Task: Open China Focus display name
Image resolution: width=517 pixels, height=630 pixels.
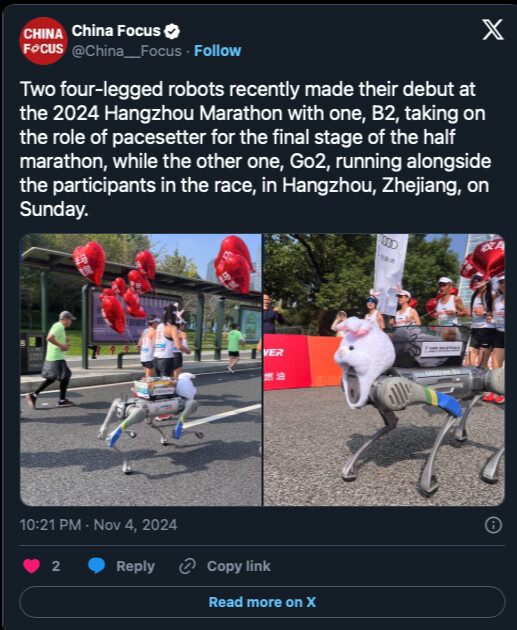Action: (x=116, y=31)
